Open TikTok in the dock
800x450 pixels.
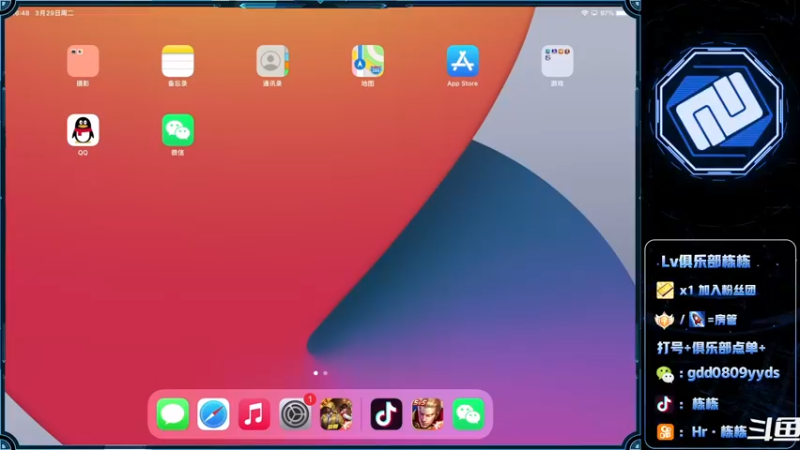386,414
